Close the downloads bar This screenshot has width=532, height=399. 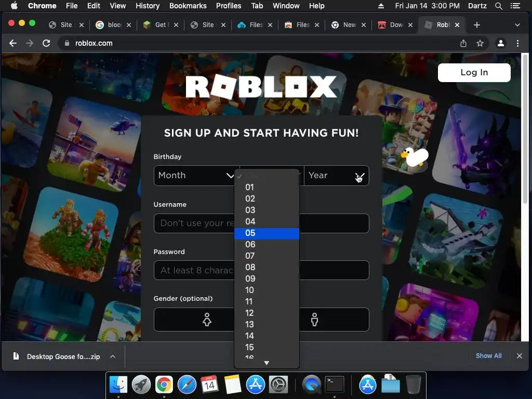(x=519, y=356)
